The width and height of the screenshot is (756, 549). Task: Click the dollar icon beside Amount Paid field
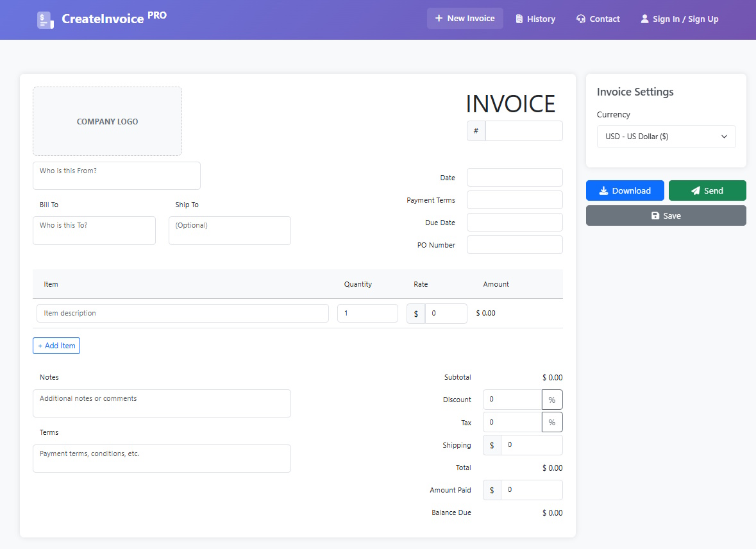click(491, 489)
